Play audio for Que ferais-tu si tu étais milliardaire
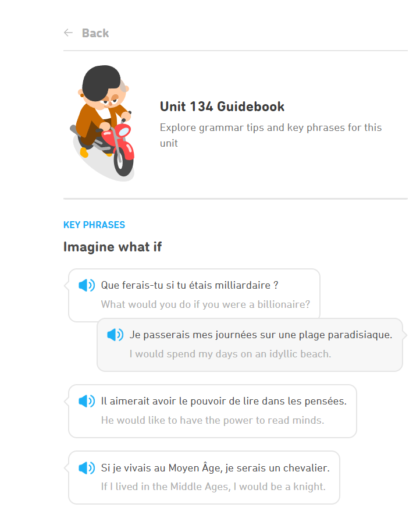The image size is (420, 511). (87, 285)
